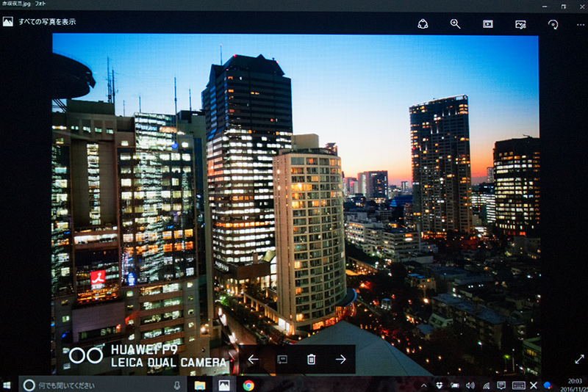Click Cortana search box 何でも聞いてください
588x392 pixels.
101,385
